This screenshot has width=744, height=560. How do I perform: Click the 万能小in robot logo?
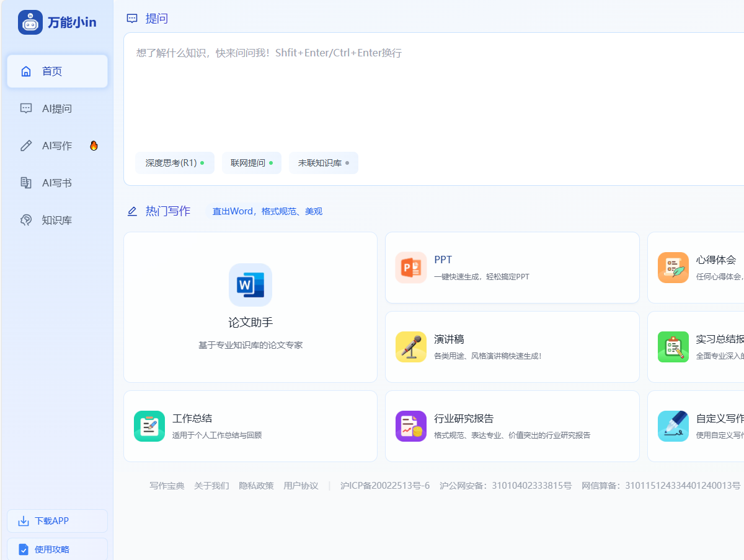click(30, 22)
